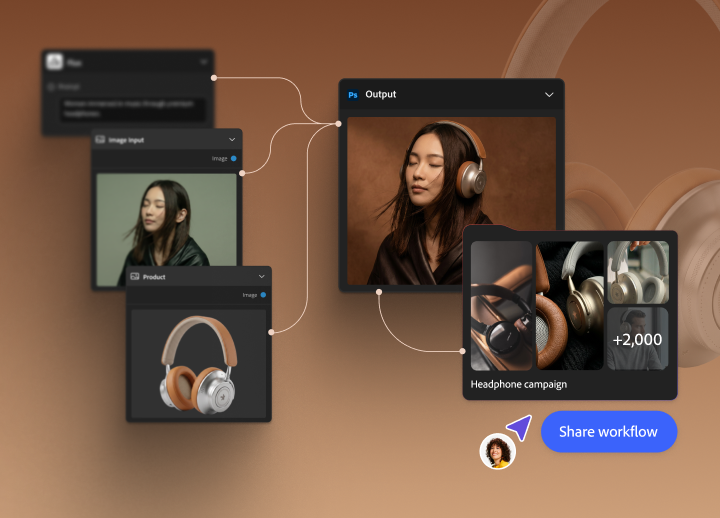Viewport: 720px width, 518px height.
Task: Collapse the Image Input node chevron
Action: (232, 140)
